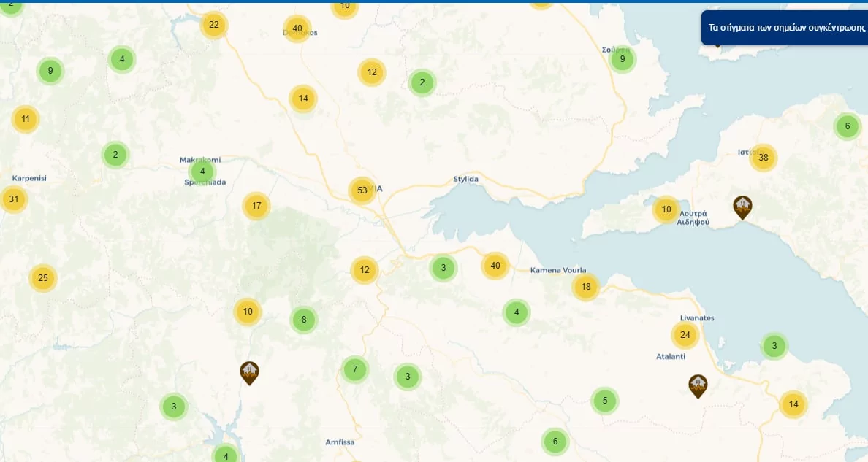Viewport: 868px width, 462px height.
Task: Click the 40 cluster at Domokos
Action: click(297, 28)
